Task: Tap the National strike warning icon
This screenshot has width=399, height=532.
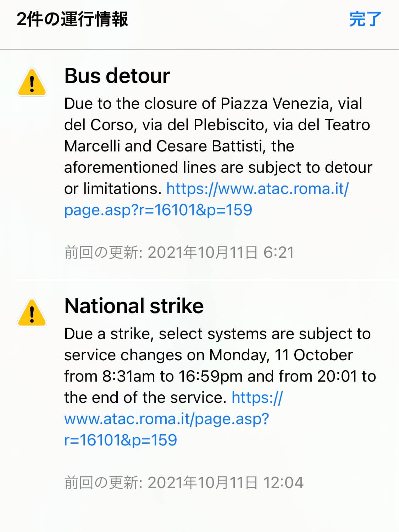Action: 32,313
